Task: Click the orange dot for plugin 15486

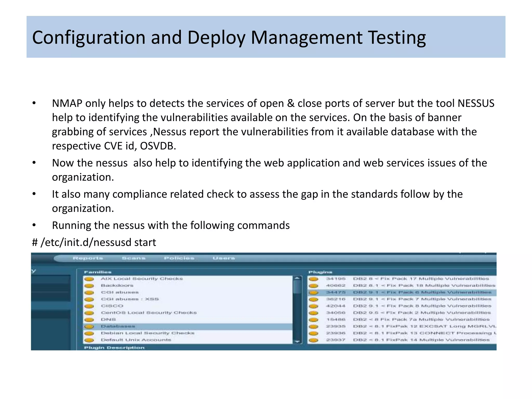Action: coord(314,320)
